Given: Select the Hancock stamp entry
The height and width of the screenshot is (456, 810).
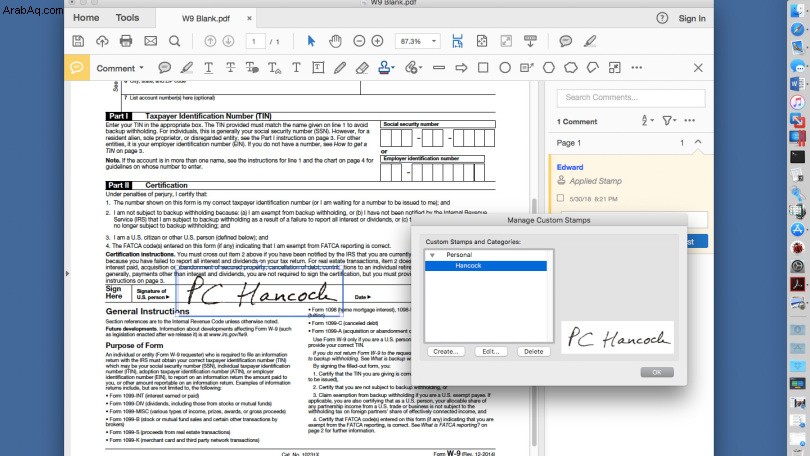Looking at the screenshot, I should [486, 265].
